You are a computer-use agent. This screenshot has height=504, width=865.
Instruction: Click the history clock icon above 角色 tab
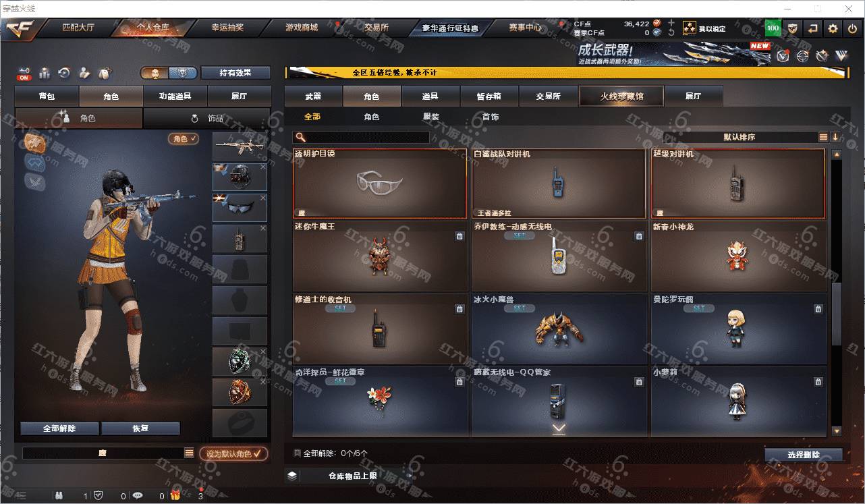(x=64, y=73)
